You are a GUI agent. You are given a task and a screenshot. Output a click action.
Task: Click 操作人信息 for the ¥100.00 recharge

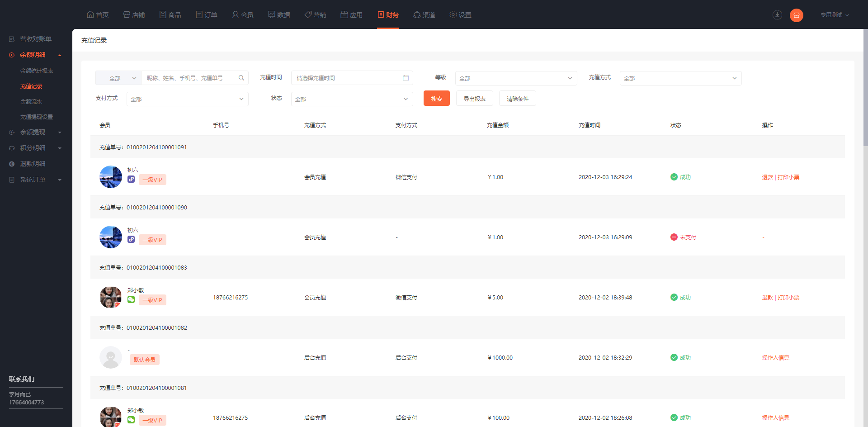click(775, 418)
